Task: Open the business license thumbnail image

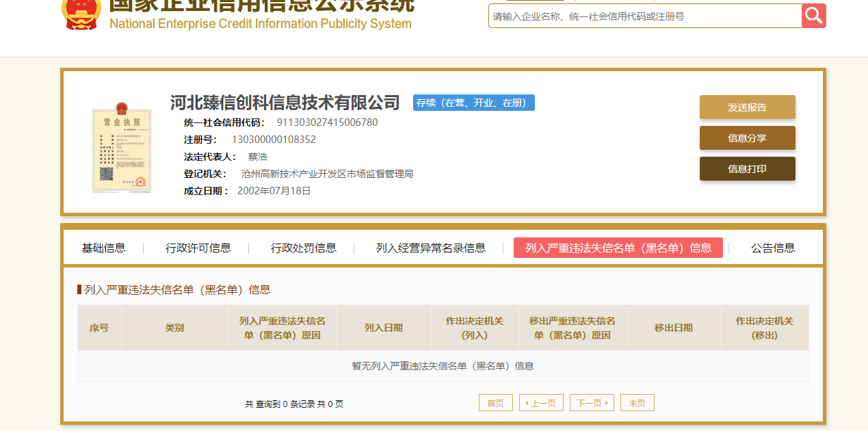Action: (121, 147)
